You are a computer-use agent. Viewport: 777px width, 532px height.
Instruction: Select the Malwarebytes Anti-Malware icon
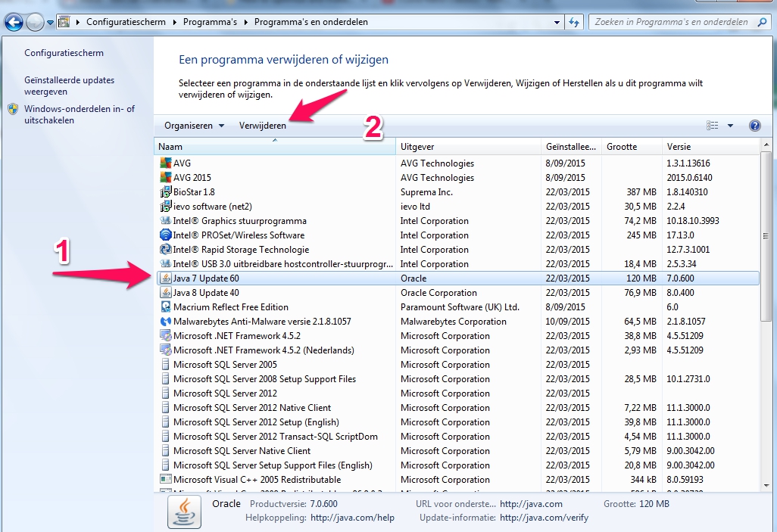click(x=166, y=322)
